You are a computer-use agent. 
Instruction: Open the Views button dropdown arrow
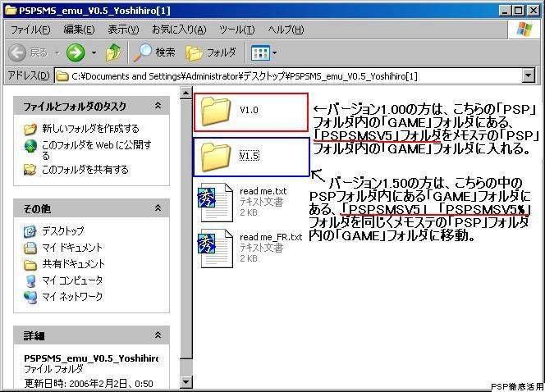coord(275,53)
